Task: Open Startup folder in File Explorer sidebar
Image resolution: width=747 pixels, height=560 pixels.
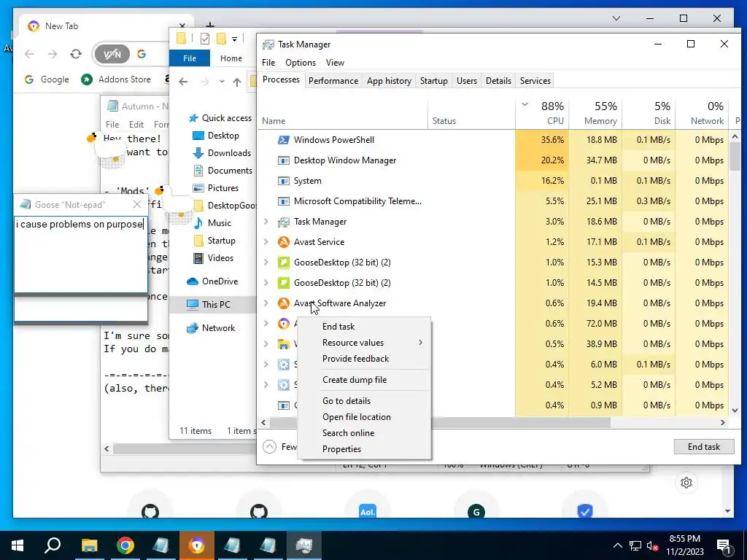Action: [214, 241]
